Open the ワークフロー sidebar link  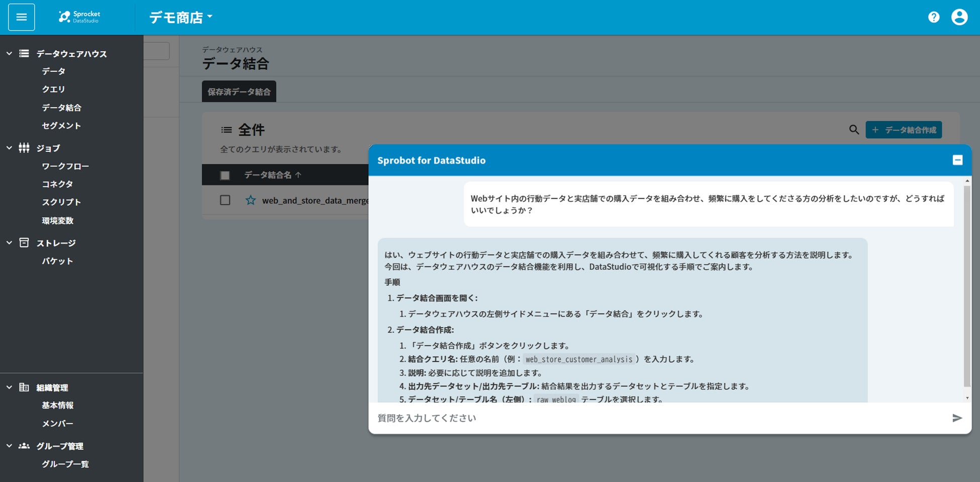pos(65,166)
